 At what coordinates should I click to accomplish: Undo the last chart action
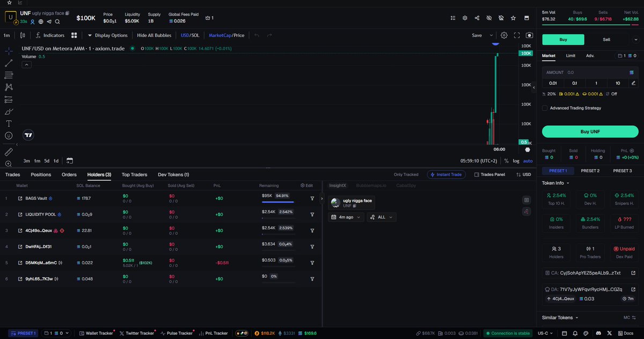tap(257, 35)
